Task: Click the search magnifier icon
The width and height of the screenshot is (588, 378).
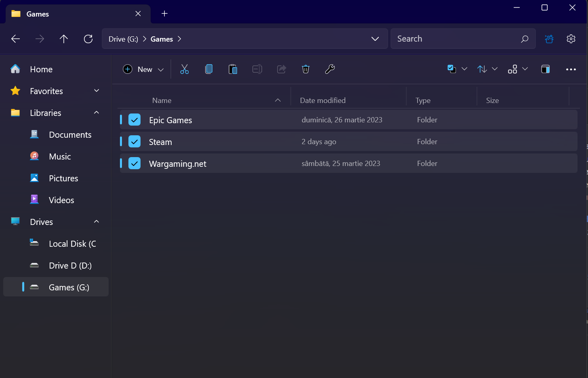Action: 525,39
